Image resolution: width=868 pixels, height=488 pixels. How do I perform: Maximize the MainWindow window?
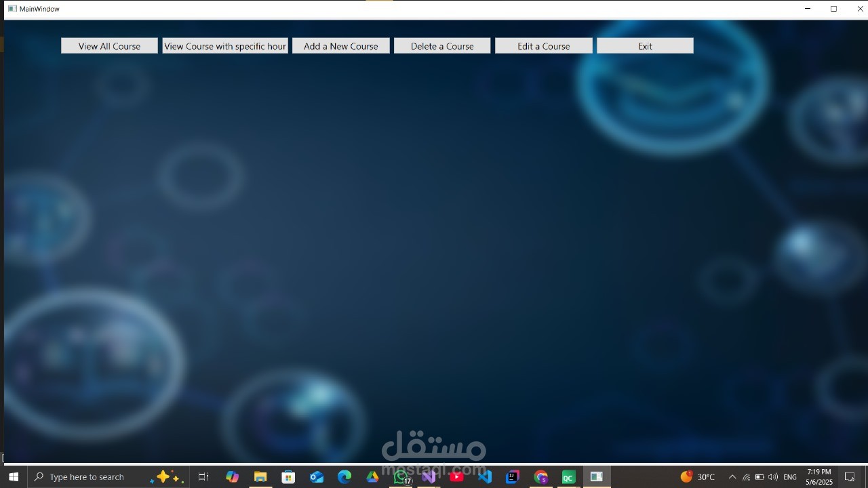pos(834,9)
